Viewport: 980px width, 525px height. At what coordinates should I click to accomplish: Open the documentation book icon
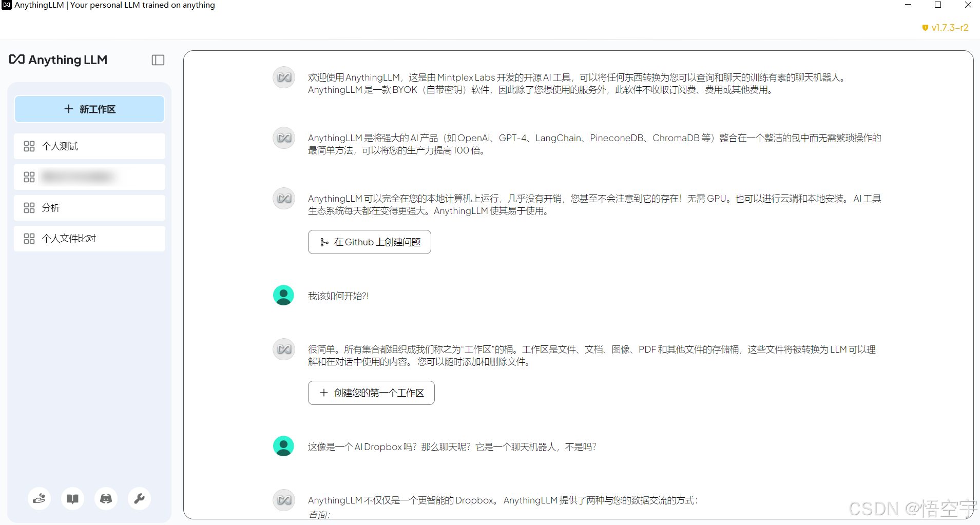[x=72, y=498]
